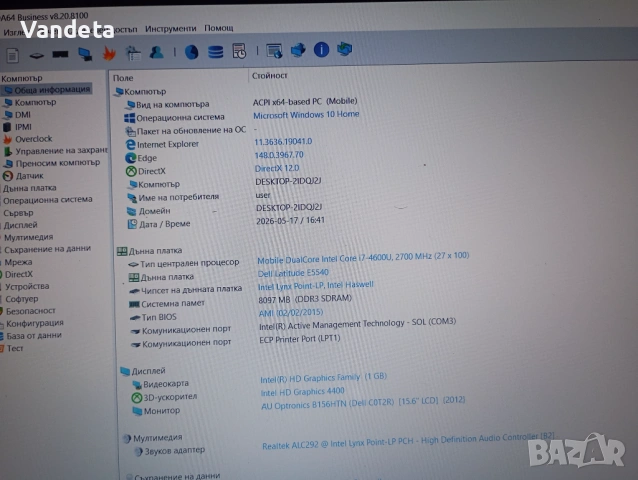Open Операционна система sidebar category

48,200
